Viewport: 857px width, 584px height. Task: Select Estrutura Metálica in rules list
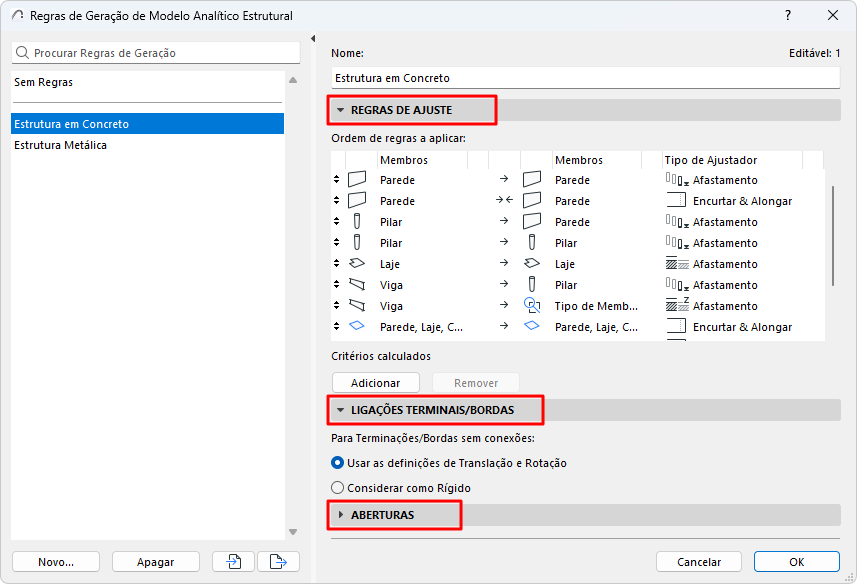click(x=61, y=145)
